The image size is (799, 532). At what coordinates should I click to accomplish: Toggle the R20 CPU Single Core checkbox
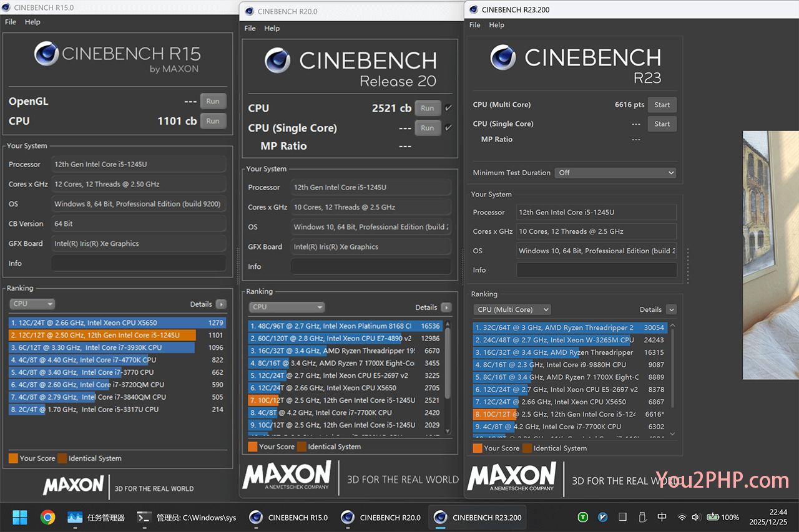click(x=448, y=128)
